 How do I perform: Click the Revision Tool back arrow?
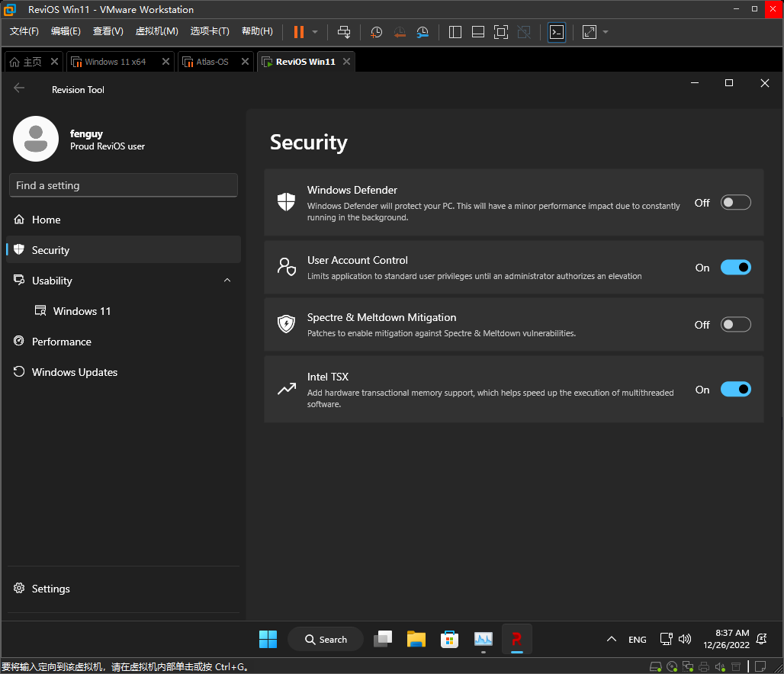point(19,88)
